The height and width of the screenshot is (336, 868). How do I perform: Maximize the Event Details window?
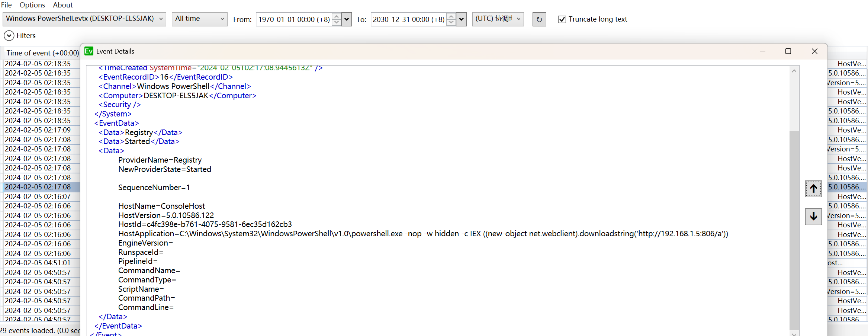[788, 51]
